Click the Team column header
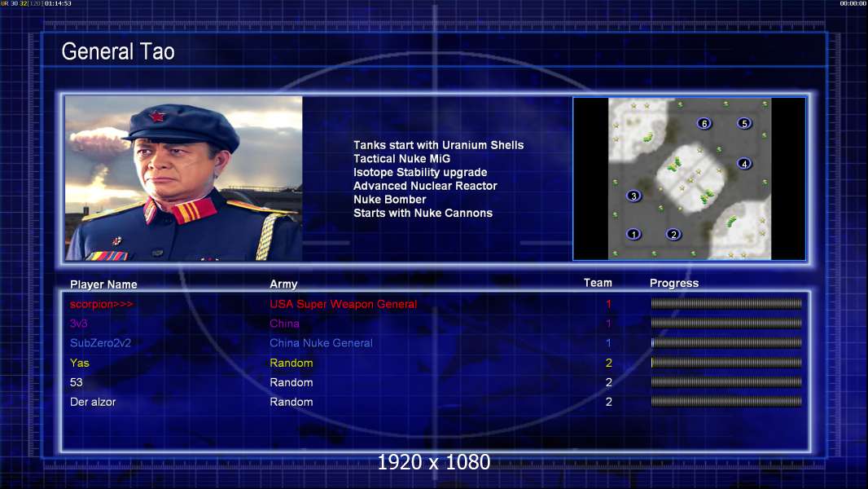868x489 pixels. 598,283
